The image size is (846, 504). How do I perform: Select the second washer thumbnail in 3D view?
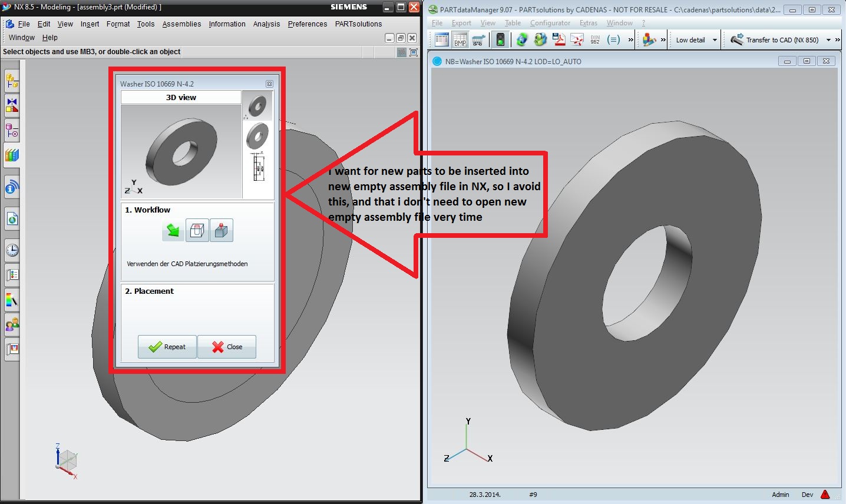click(x=257, y=136)
